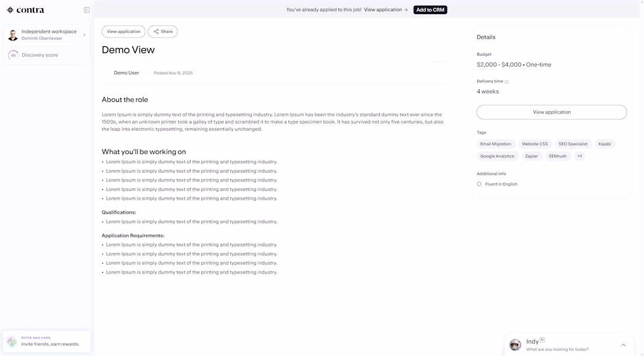This screenshot has width=644, height=356.
Task: Click Posted Nov 8, 2025 date text
Action: click(x=173, y=73)
